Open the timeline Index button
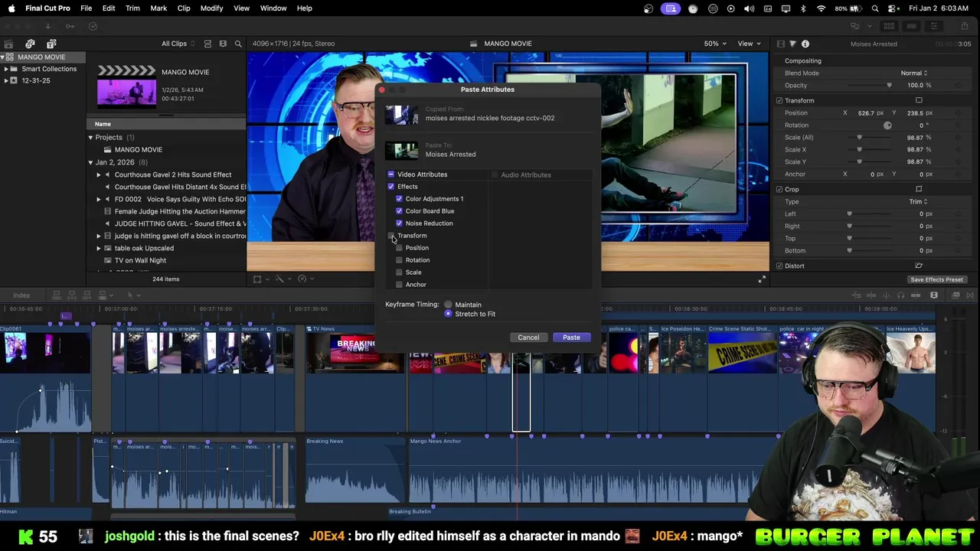This screenshot has height=551, width=980. pyautogui.click(x=21, y=295)
